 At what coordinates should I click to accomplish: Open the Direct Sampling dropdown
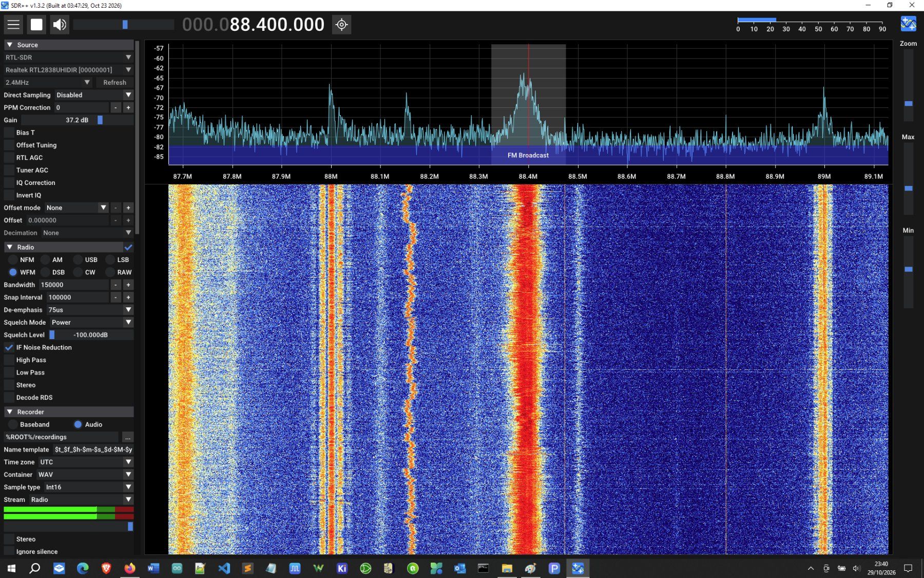pos(94,95)
